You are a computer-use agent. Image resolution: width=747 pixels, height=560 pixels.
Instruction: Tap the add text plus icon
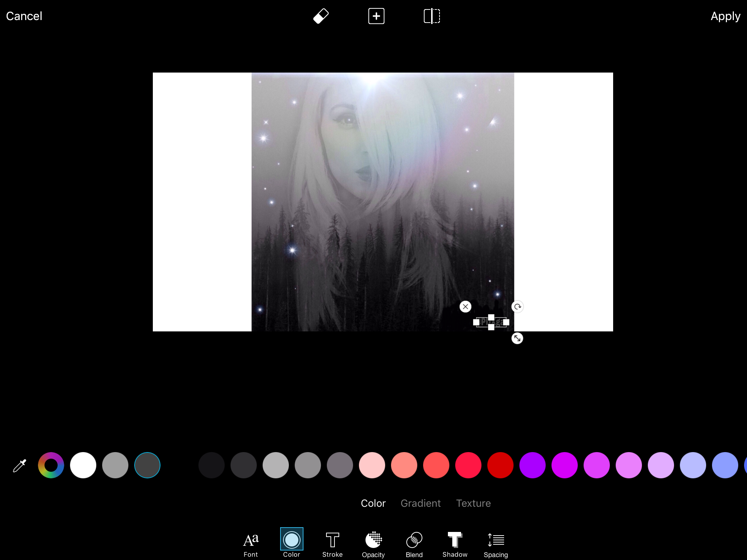pos(376,16)
